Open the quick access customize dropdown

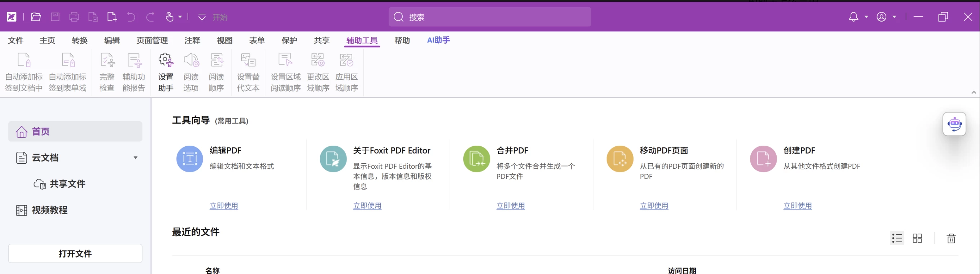coord(202,17)
